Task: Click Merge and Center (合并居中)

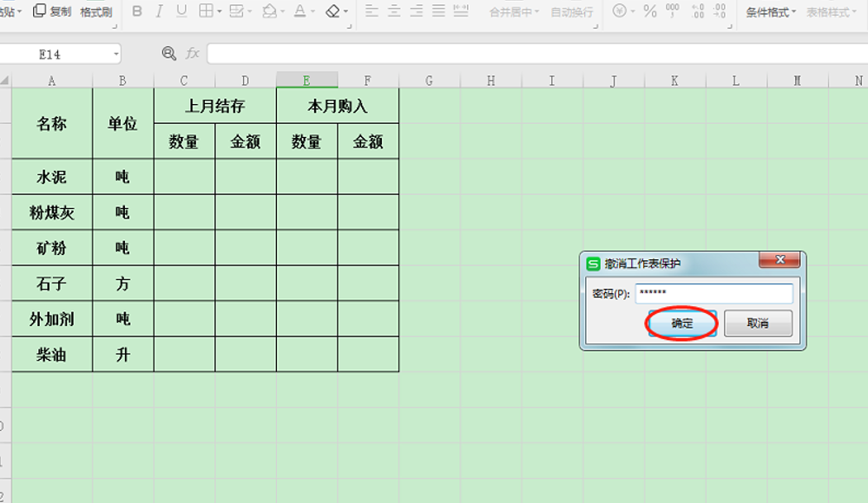Action: (510, 11)
